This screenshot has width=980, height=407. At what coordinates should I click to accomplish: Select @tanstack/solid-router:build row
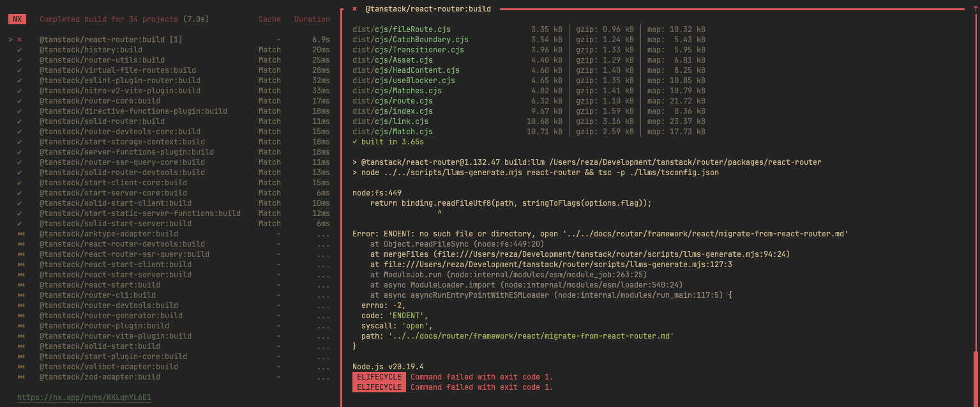(169, 121)
